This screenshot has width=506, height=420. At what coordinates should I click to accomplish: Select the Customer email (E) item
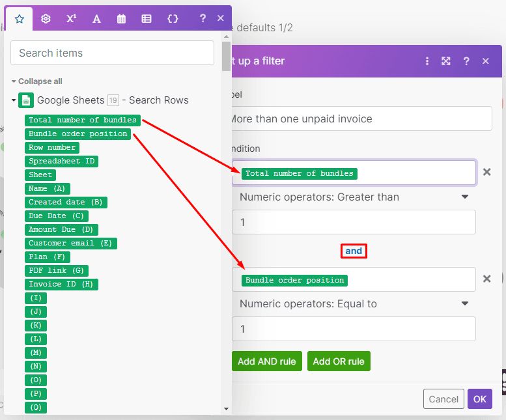(70, 243)
